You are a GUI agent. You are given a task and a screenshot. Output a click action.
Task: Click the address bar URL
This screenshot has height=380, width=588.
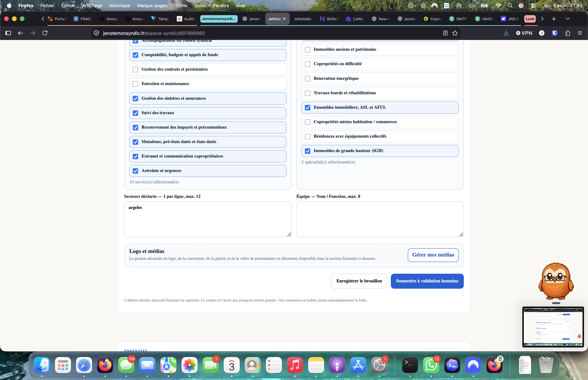[154, 33]
